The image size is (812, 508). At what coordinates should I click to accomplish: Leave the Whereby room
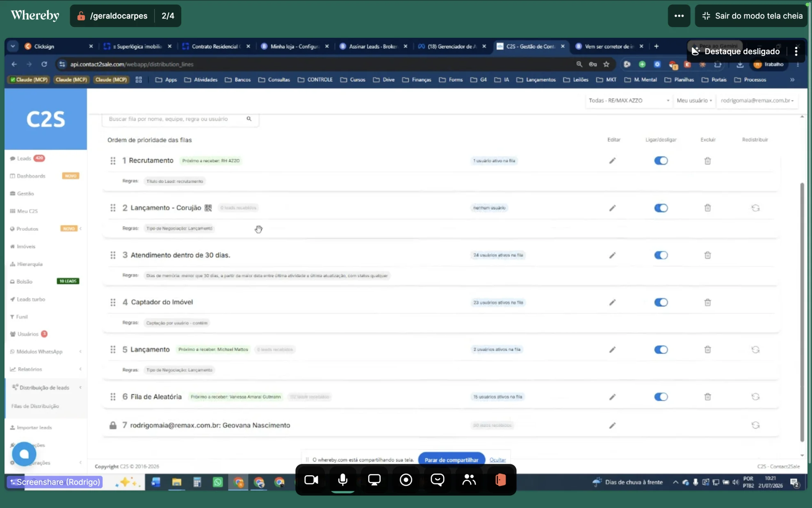[x=501, y=480]
